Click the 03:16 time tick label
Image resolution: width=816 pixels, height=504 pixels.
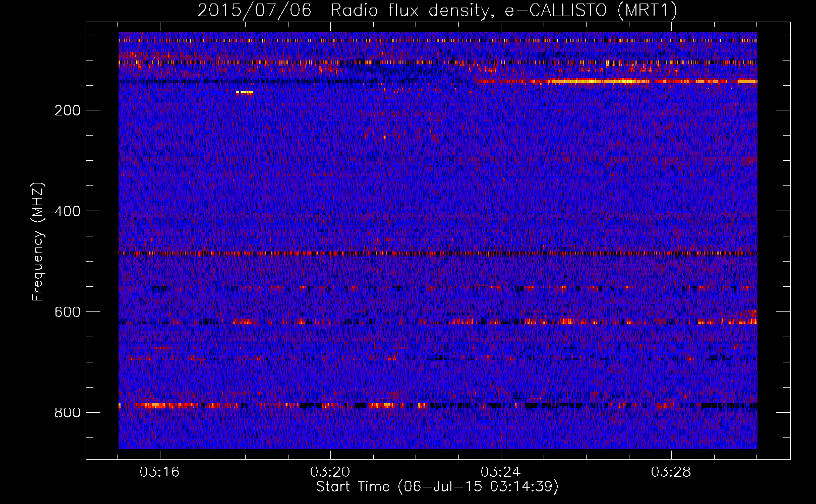pos(160,472)
